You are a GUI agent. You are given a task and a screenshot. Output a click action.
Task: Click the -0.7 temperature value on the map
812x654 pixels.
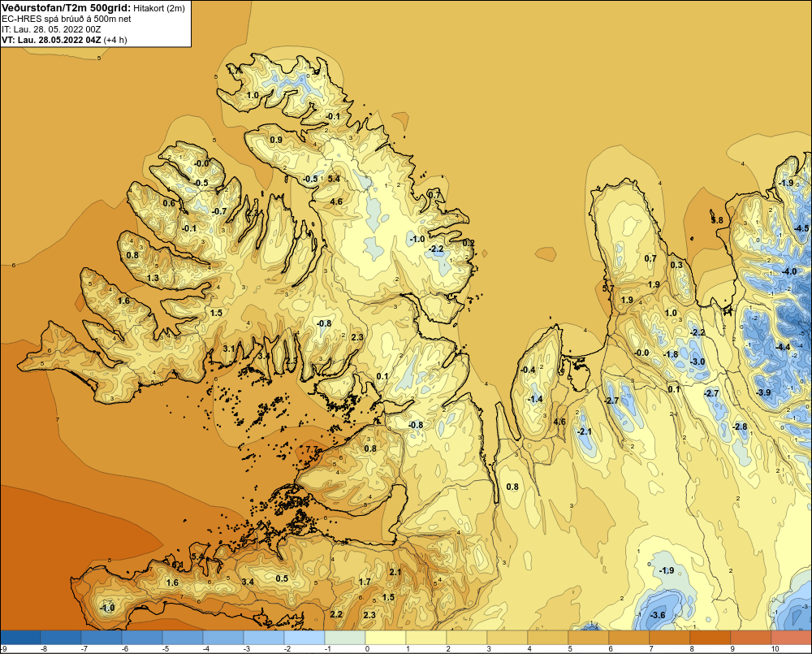click(x=219, y=211)
